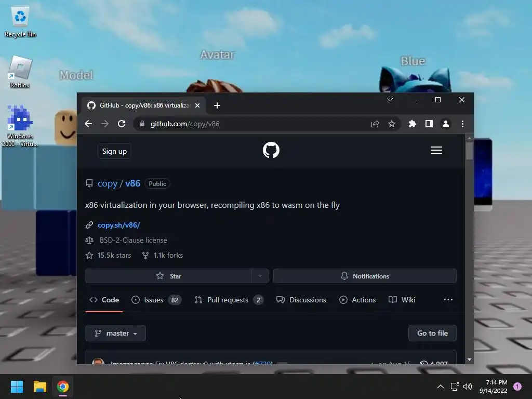Open the notification badge in the taskbar
Image resolution: width=532 pixels, height=399 pixels.
[x=517, y=387]
